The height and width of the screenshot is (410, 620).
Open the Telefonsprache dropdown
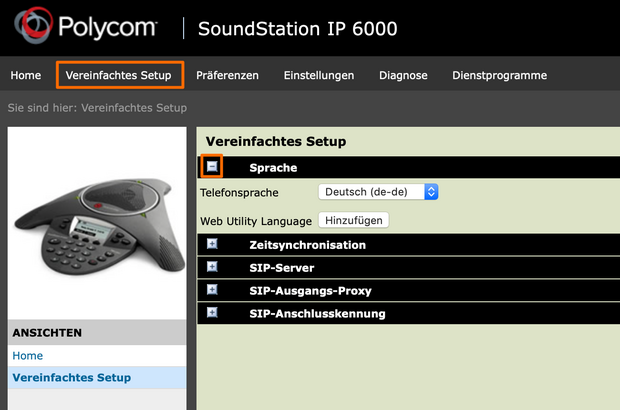[378, 192]
